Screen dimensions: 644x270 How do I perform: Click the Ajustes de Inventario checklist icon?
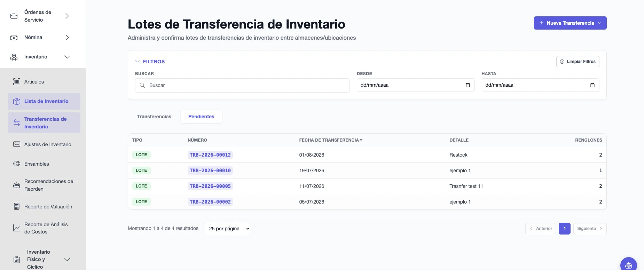17,144
